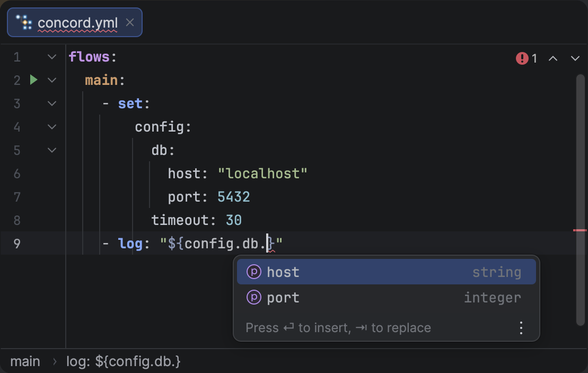Choose port integer completion suggestion
588x373 pixels.
coord(386,298)
